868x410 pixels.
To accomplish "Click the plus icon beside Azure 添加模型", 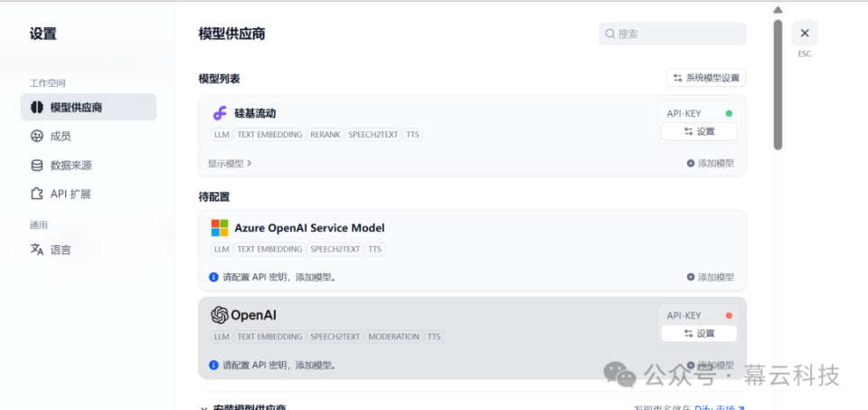I will click(x=690, y=277).
